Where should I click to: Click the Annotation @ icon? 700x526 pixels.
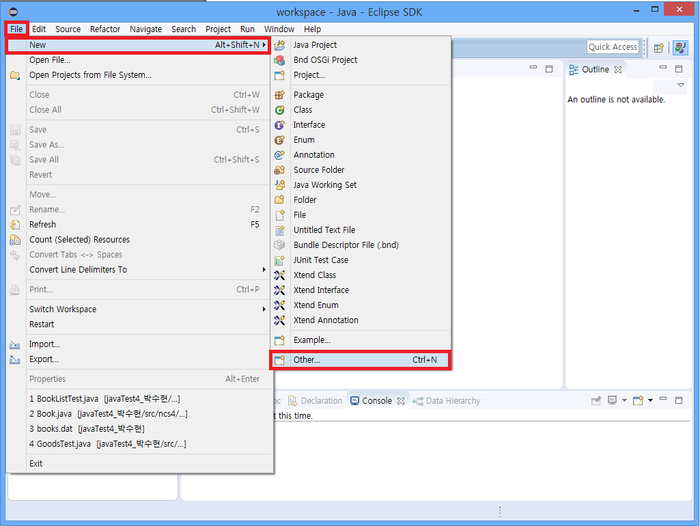(x=279, y=155)
